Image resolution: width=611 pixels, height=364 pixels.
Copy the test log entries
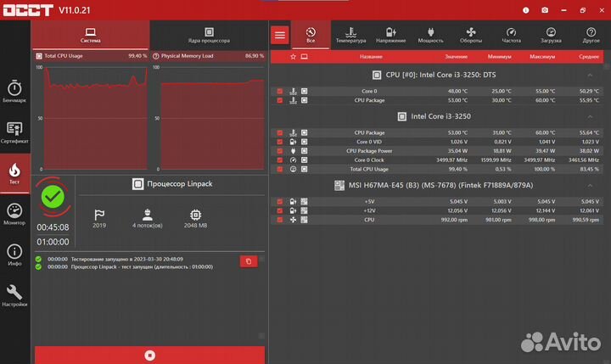pos(248,261)
